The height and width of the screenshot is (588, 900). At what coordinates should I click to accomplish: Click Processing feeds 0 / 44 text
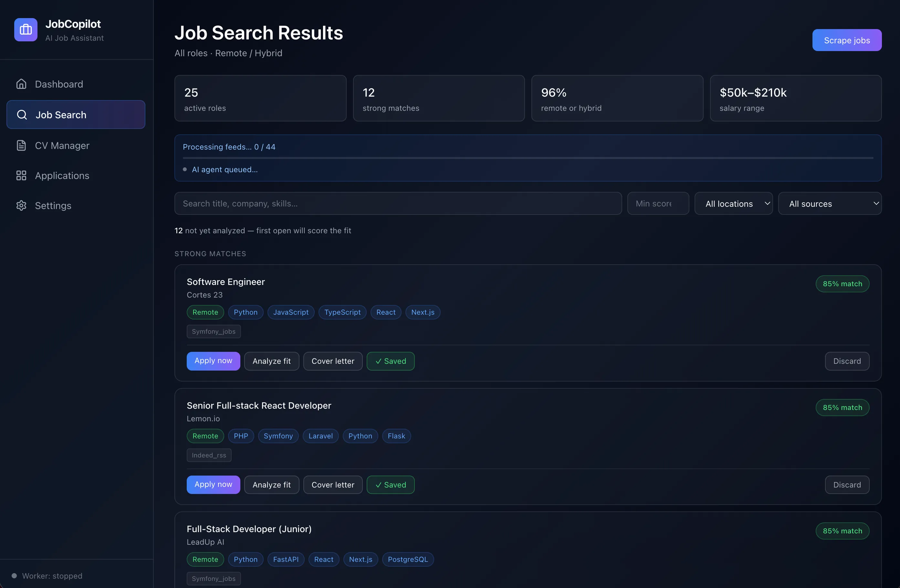(229, 147)
